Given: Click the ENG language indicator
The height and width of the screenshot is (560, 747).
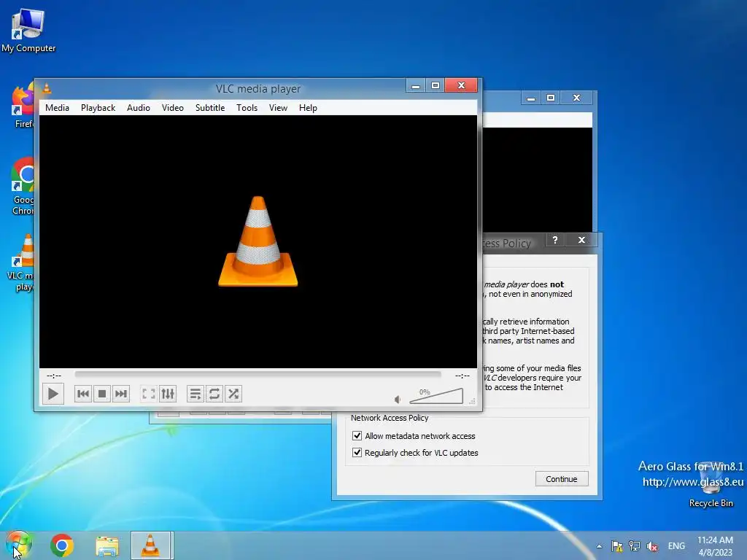Looking at the screenshot, I should pyautogui.click(x=676, y=546).
